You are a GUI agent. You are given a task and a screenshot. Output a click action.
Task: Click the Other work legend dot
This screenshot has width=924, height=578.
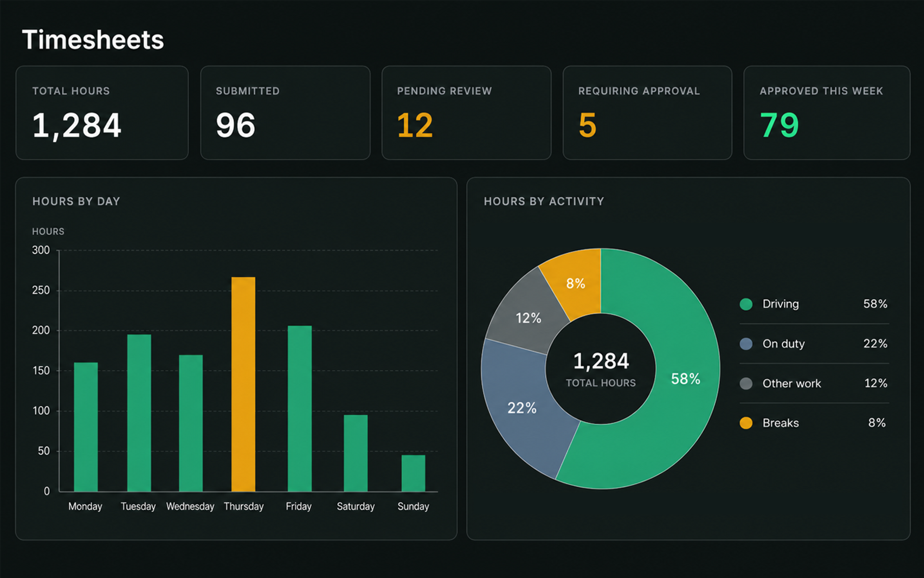[x=746, y=383]
